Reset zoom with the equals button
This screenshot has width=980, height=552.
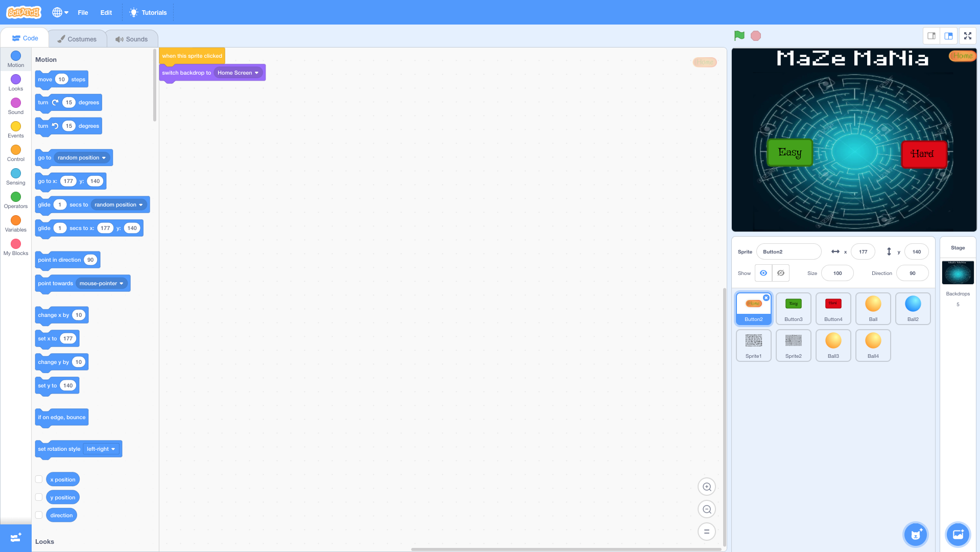click(x=706, y=531)
